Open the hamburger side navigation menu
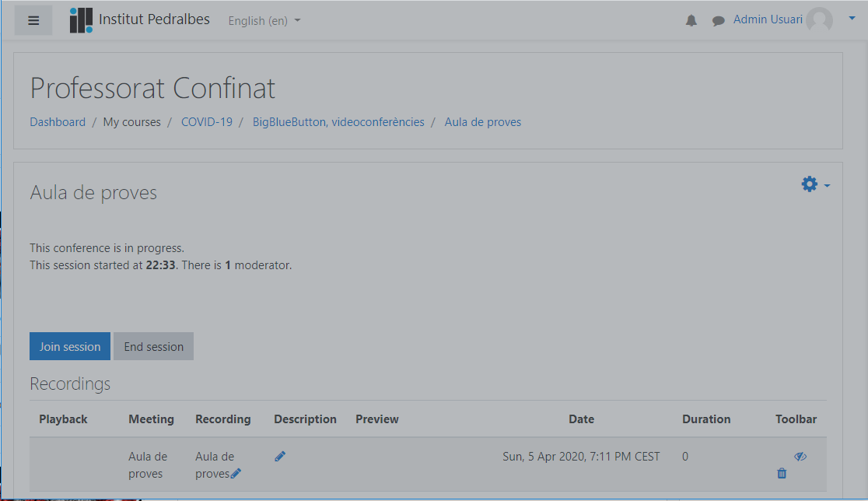This screenshot has height=501, width=868. pyautogui.click(x=33, y=20)
